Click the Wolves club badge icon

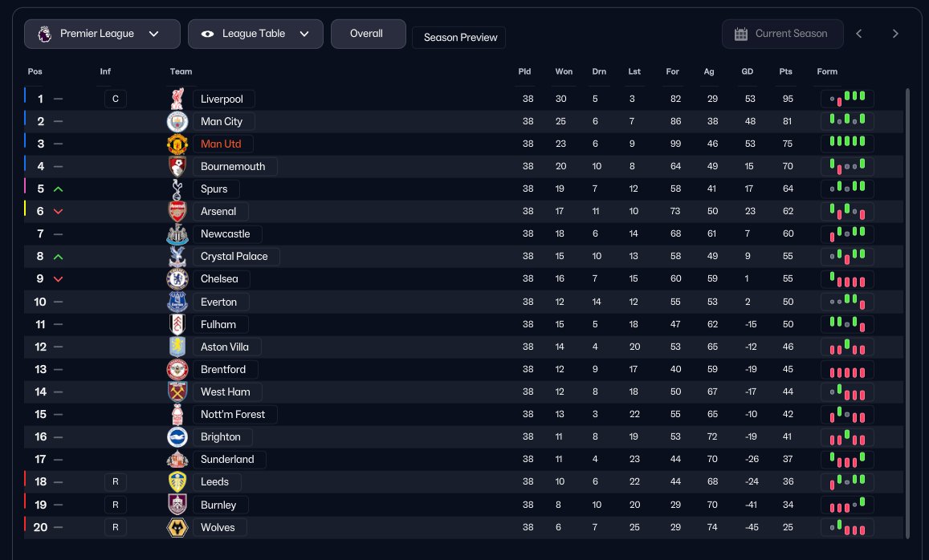click(177, 527)
